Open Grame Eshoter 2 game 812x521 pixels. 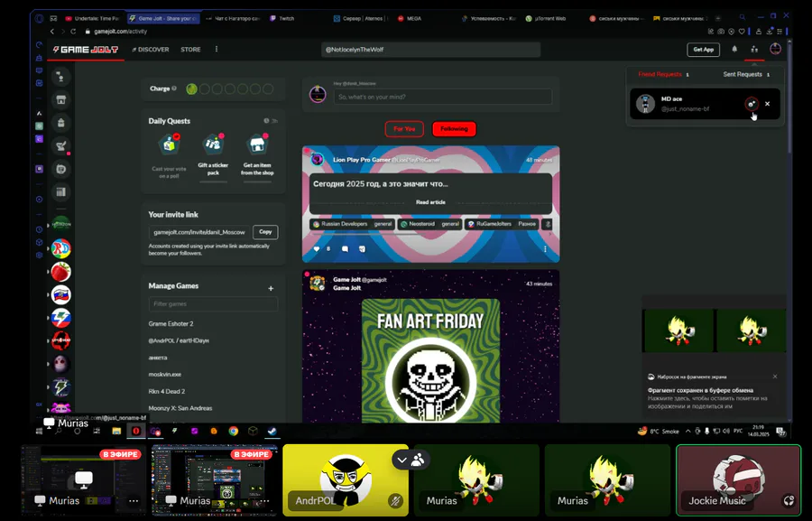click(171, 323)
